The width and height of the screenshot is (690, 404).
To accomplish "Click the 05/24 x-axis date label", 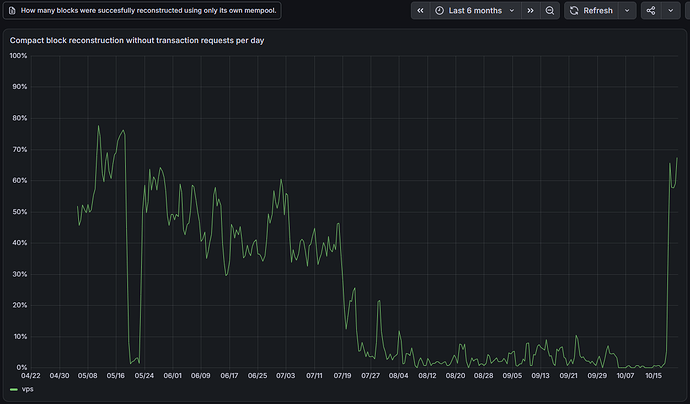I will coord(144,376).
